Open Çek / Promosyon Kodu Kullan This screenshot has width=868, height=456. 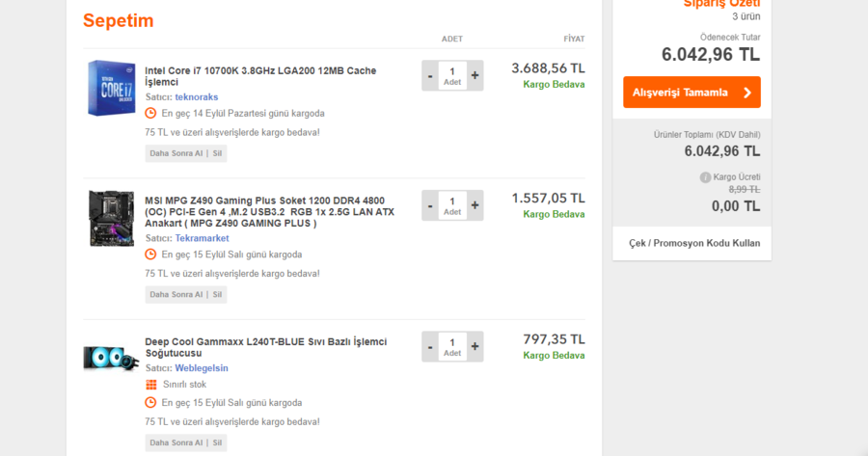(694, 243)
